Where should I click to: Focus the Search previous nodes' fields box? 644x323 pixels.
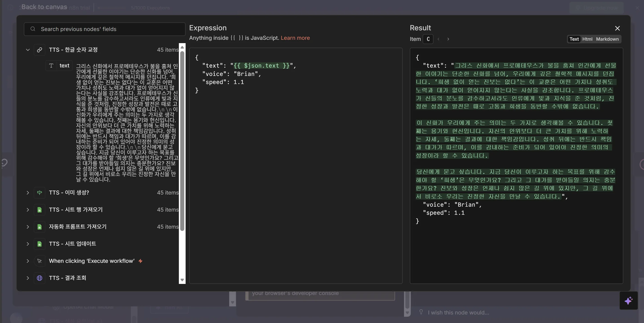click(104, 29)
